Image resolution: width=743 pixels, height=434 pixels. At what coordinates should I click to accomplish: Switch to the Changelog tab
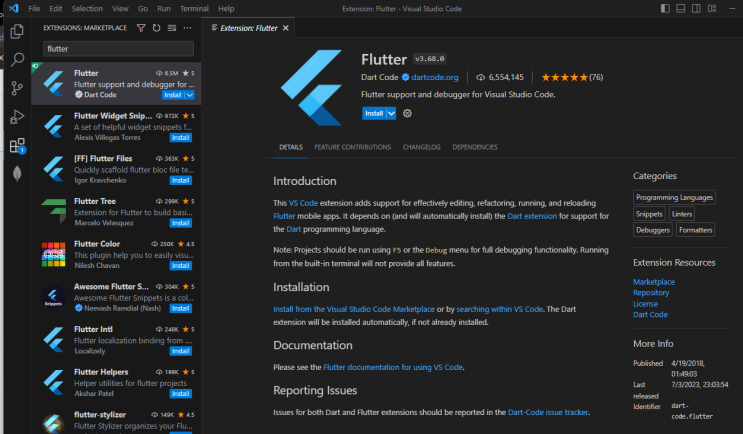(x=422, y=147)
